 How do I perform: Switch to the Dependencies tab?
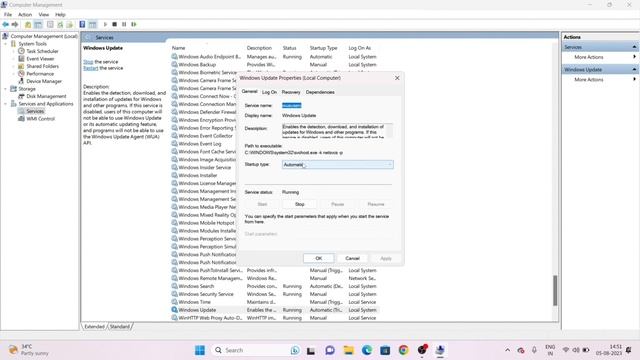click(320, 92)
